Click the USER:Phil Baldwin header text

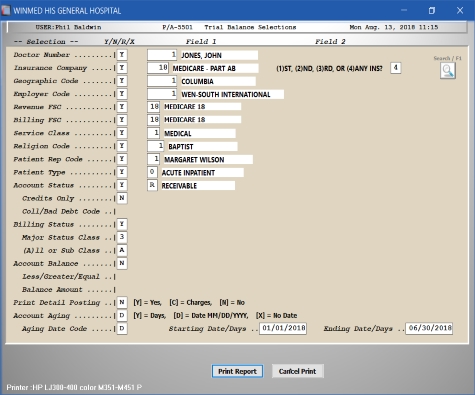click(68, 27)
